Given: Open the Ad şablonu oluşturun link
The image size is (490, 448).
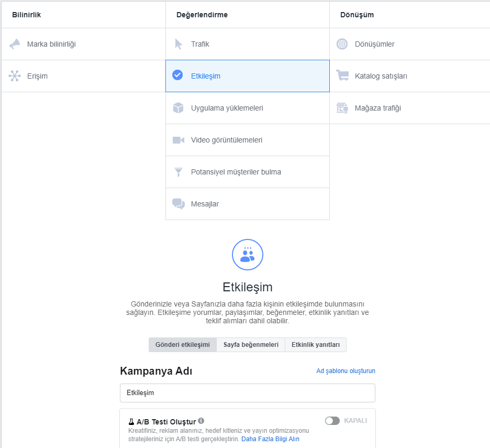Looking at the screenshot, I should (346, 371).
